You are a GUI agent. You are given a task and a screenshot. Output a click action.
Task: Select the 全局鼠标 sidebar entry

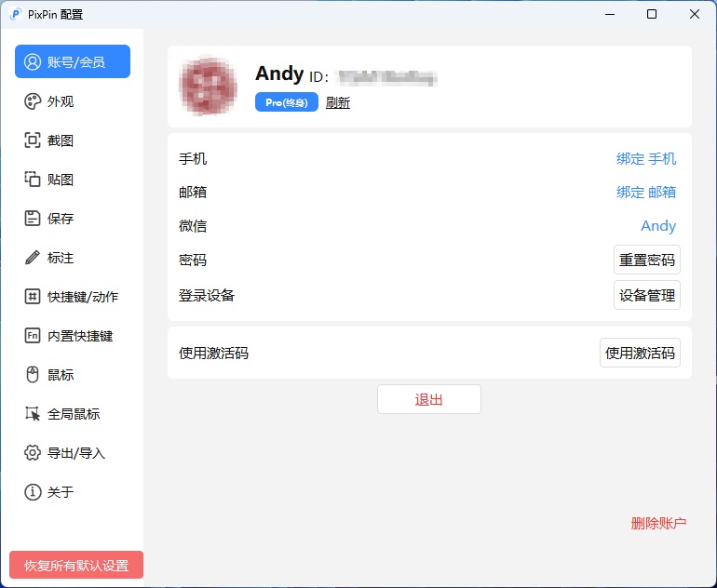tap(73, 414)
